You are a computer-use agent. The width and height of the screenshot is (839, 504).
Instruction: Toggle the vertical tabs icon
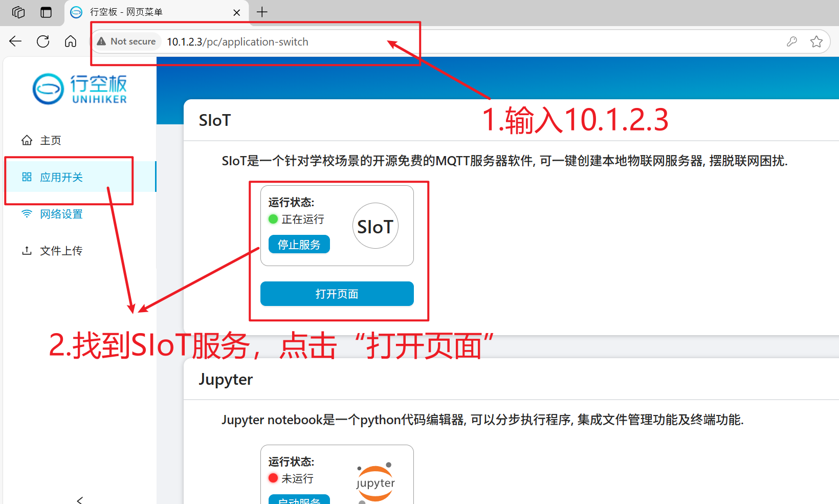point(46,12)
